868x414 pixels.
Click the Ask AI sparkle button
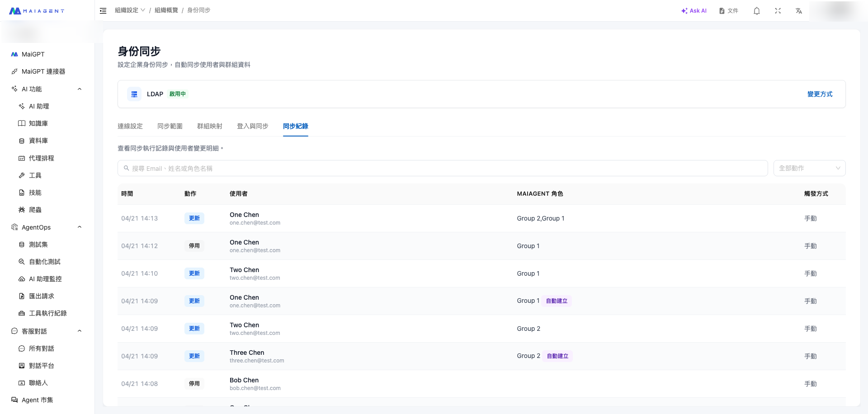pyautogui.click(x=693, y=11)
